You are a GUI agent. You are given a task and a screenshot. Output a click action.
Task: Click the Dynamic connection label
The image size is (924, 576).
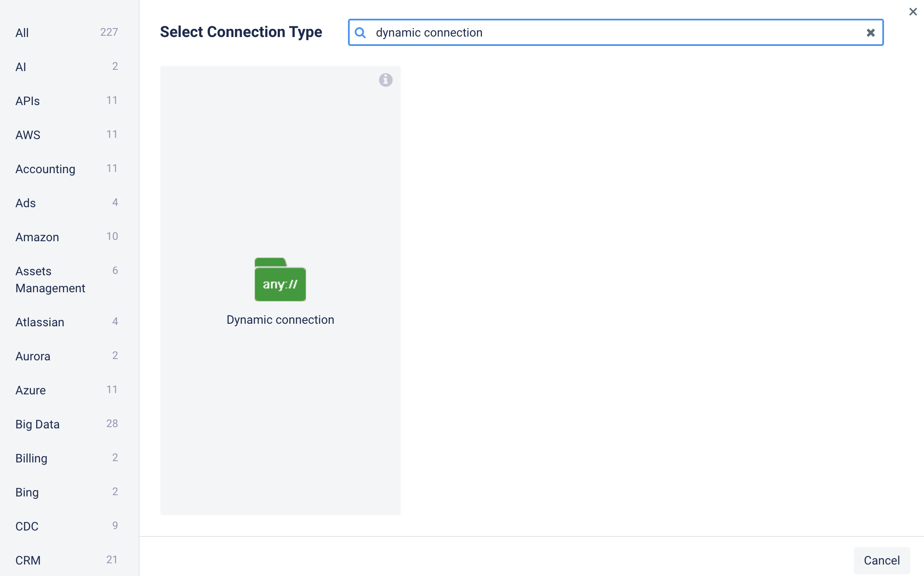[x=280, y=319]
